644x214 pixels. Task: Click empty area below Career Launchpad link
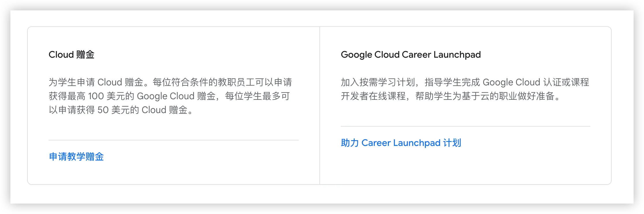[466, 167]
